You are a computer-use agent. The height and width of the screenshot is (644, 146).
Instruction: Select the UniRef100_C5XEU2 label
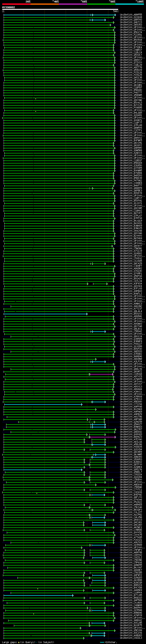click(131, 259)
